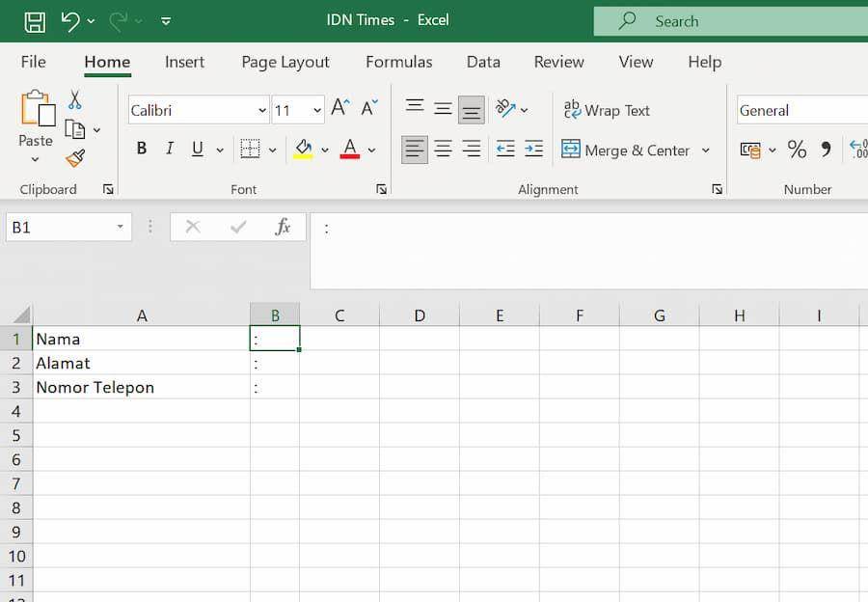Apply cell Borders button
This screenshot has width=868, height=602.
click(250, 149)
